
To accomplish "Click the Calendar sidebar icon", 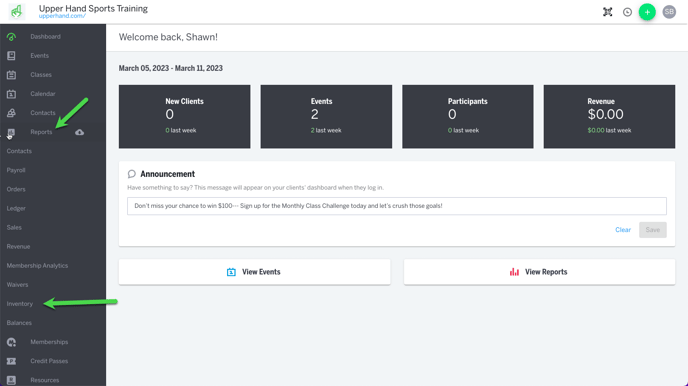I will pos(11,94).
